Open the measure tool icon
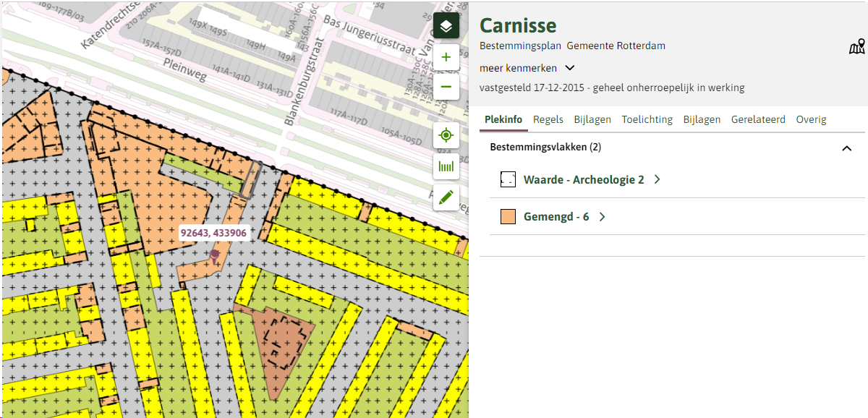The height and width of the screenshot is (418, 868). 446,166
